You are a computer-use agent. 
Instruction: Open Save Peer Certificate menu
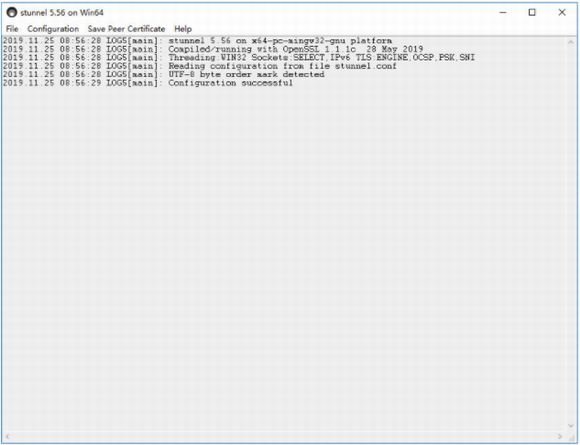(126, 29)
